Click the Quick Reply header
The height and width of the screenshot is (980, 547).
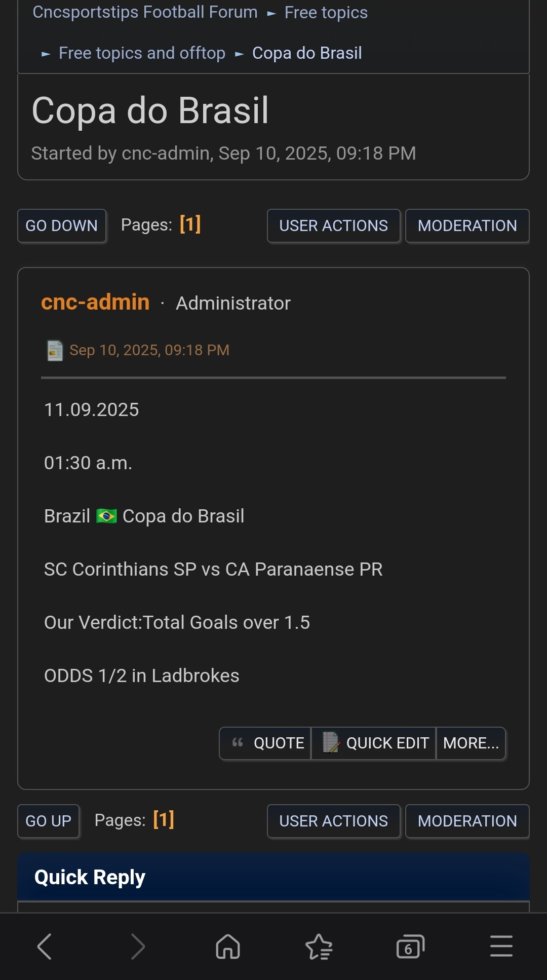pos(90,877)
